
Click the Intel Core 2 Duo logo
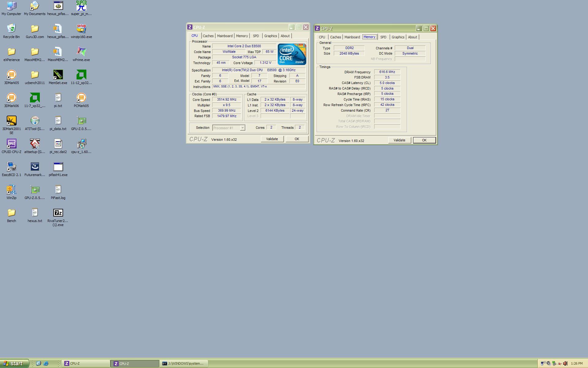tap(292, 54)
